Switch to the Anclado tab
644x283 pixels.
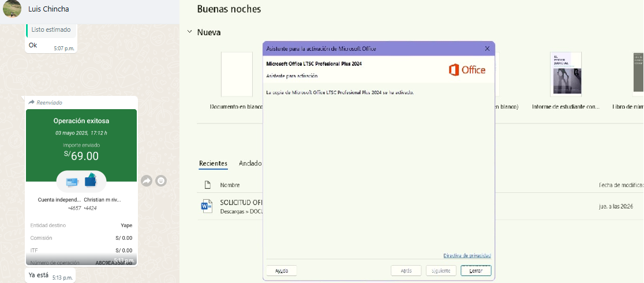pyautogui.click(x=250, y=163)
